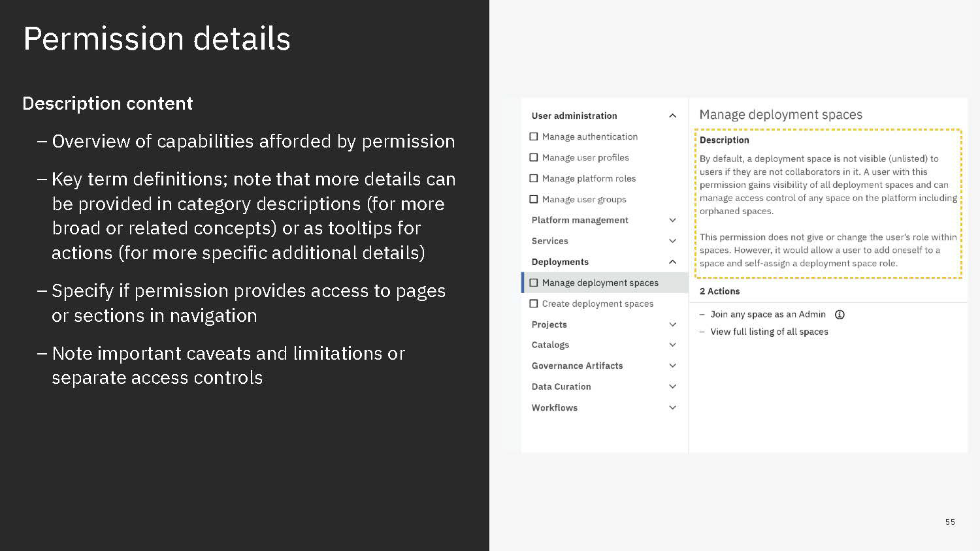The image size is (980, 551).
Task: Select the Manage deployment spaces row label
Action: [x=600, y=283]
